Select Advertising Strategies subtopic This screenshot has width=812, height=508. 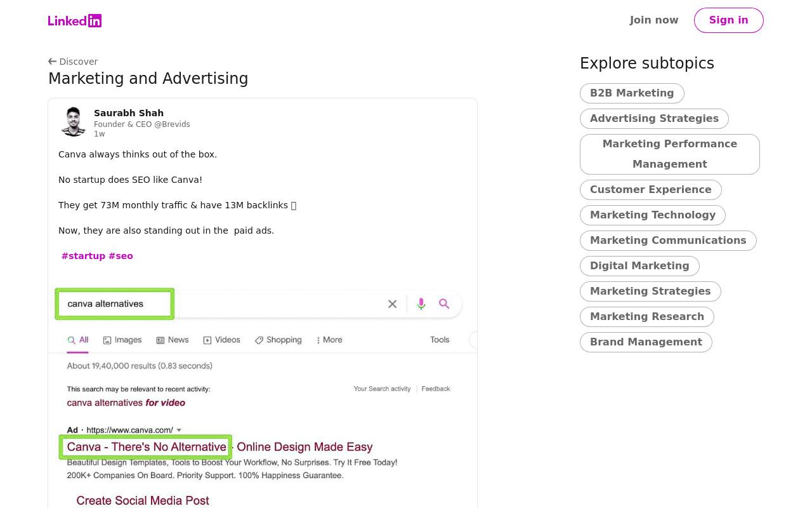(654, 119)
